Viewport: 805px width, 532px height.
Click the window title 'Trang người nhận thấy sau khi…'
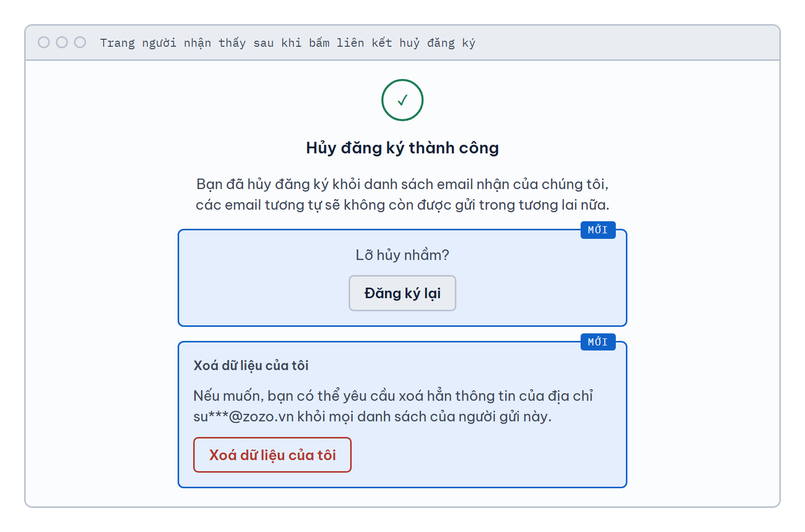(288, 43)
